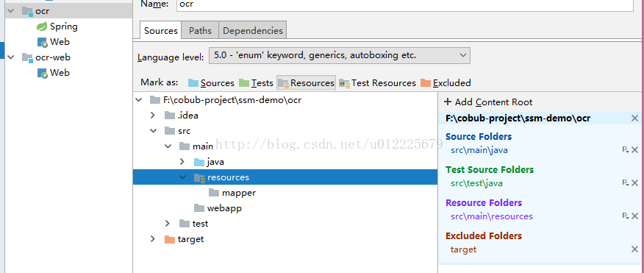The height and width of the screenshot is (273, 644).
Task: Edit properties of src\test\java
Action: [x=626, y=183]
